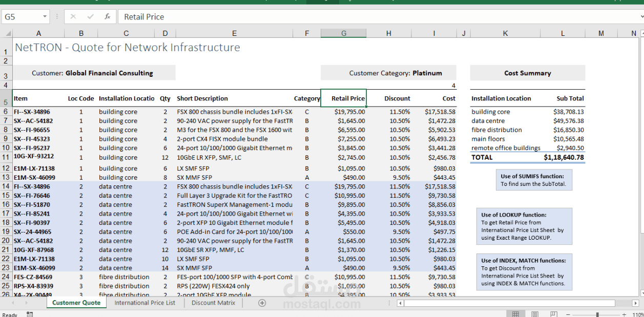Click the Use of INDEX, MATCH functions note
Screen dimensions: 644x317
tap(524, 271)
